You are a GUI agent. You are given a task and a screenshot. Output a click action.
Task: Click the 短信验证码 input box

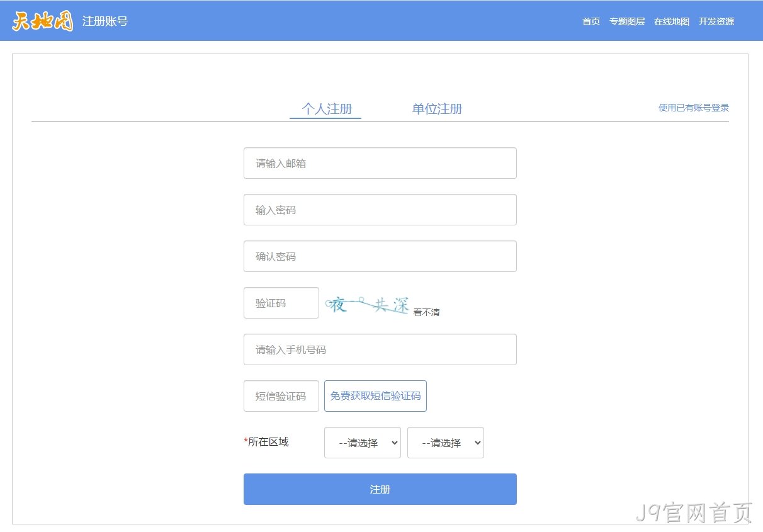(x=281, y=396)
